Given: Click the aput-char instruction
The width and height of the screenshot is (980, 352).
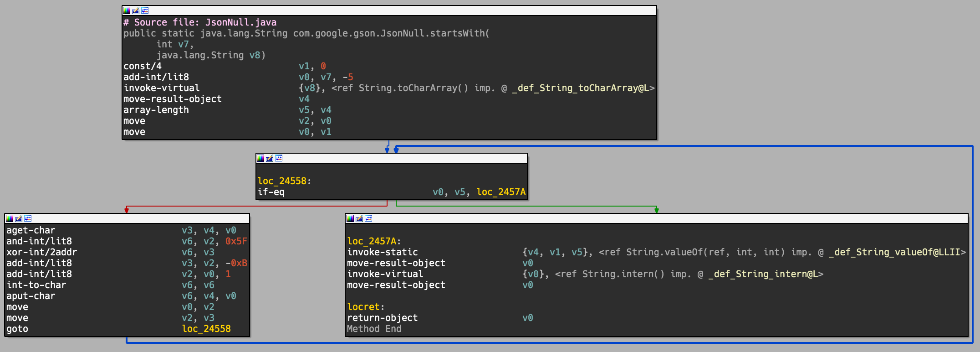Looking at the screenshot, I should point(31,296).
